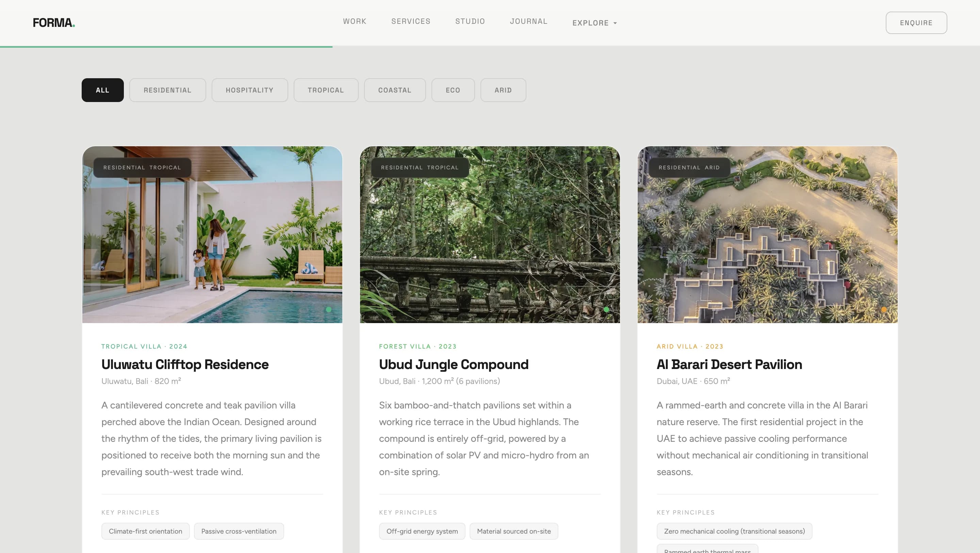Click the orange status dot on Al Barari card
Image resolution: width=980 pixels, height=553 pixels.
(884, 309)
